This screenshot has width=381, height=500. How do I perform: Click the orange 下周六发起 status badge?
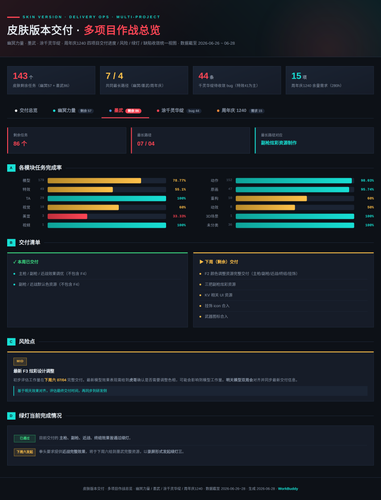pos(25,452)
